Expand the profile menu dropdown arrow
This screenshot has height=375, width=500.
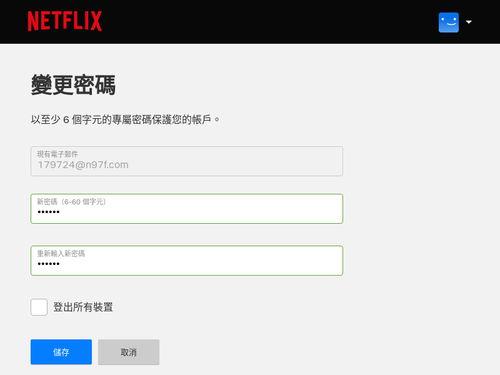pyautogui.click(x=469, y=22)
